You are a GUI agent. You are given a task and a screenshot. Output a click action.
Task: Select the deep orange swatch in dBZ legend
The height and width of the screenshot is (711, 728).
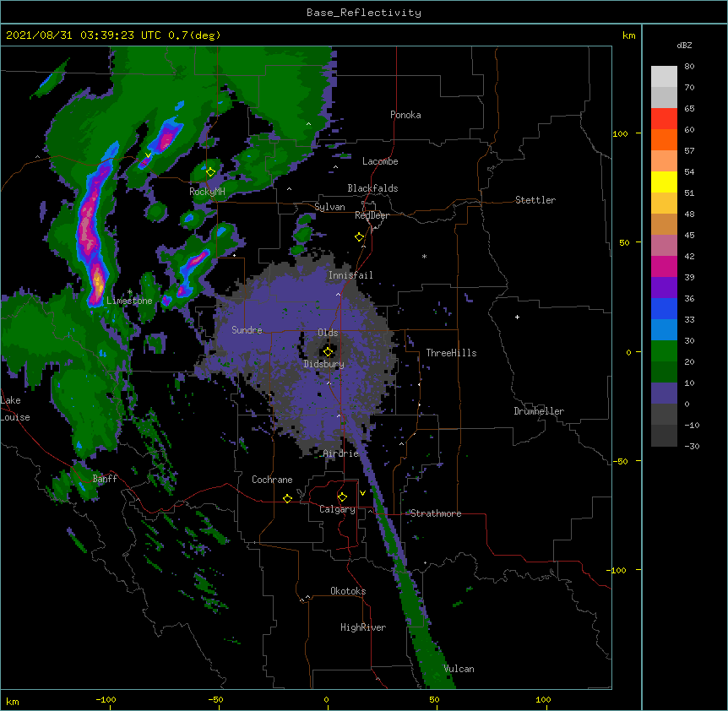coord(664,139)
